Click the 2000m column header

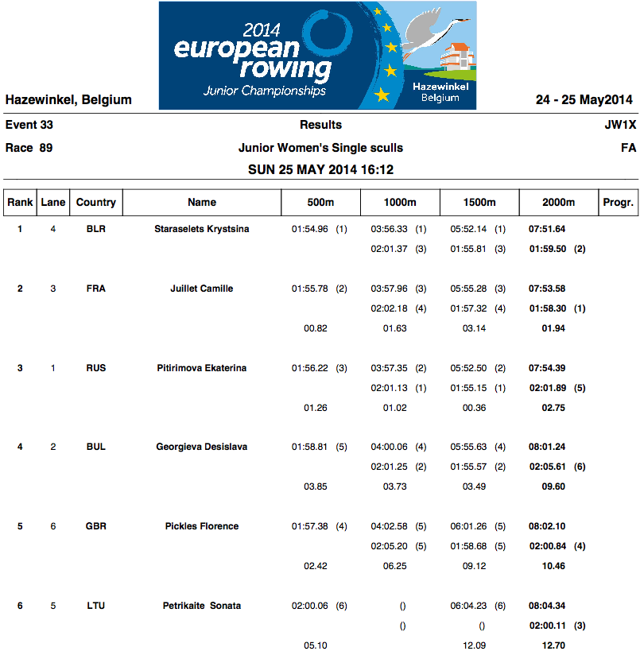click(x=558, y=203)
